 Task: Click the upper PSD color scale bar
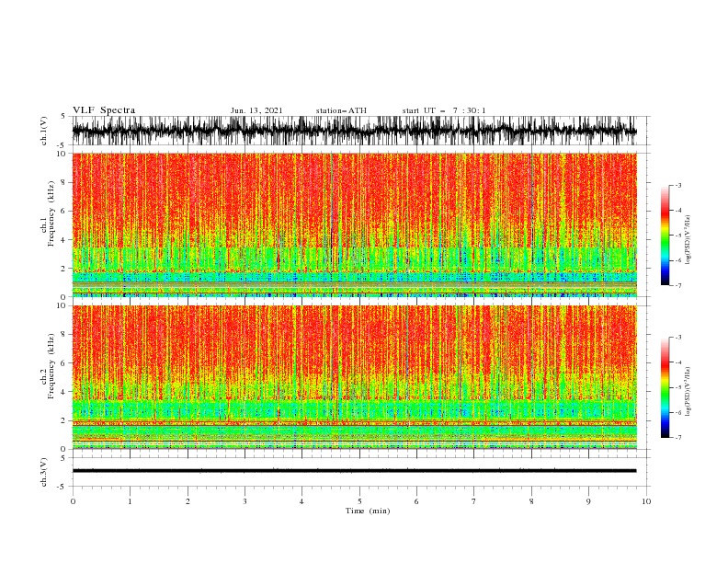(x=665, y=236)
